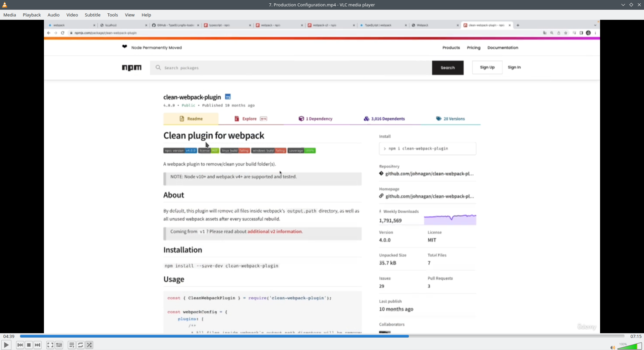Click the npm version v4.0.0 badge
Screen dimensions: 644x350
click(180, 150)
